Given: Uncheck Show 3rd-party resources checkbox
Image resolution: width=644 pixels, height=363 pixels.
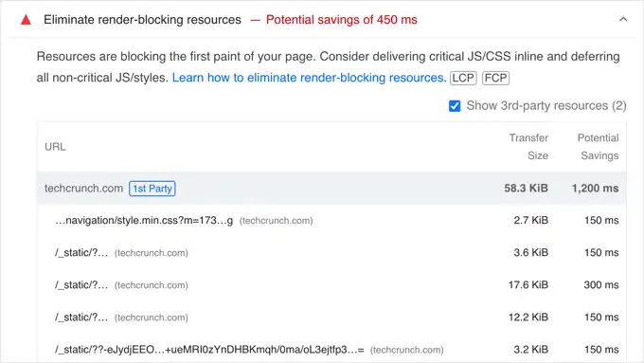Looking at the screenshot, I should coord(455,106).
